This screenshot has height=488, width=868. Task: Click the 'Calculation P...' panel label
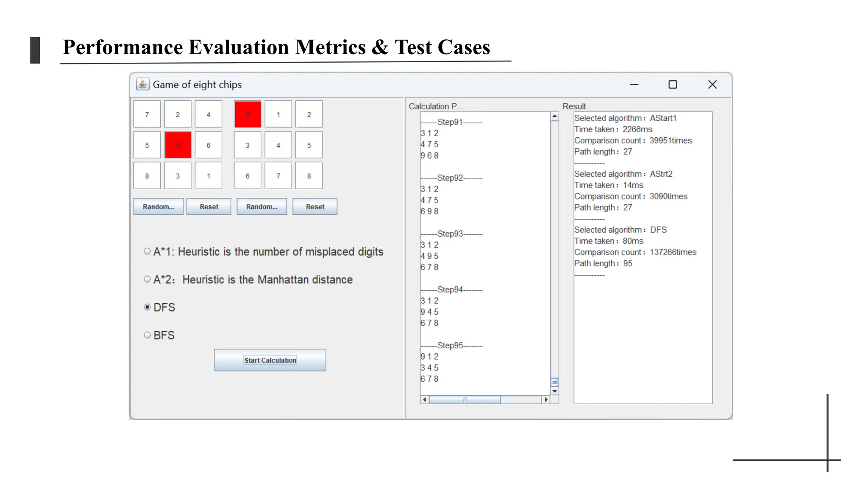click(x=436, y=106)
